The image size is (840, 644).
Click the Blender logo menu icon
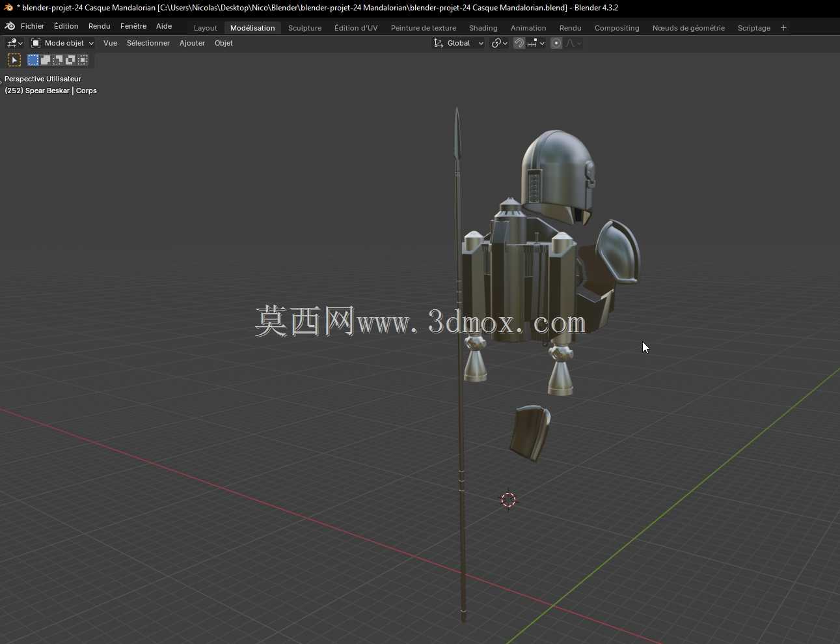(x=10, y=26)
